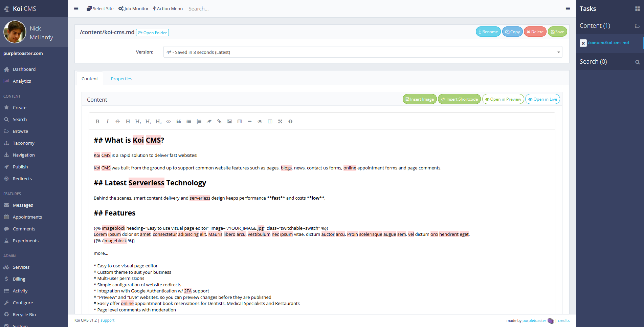
Task: Apply italic formatting in editor
Action: pyautogui.click(x=108, y=121)
